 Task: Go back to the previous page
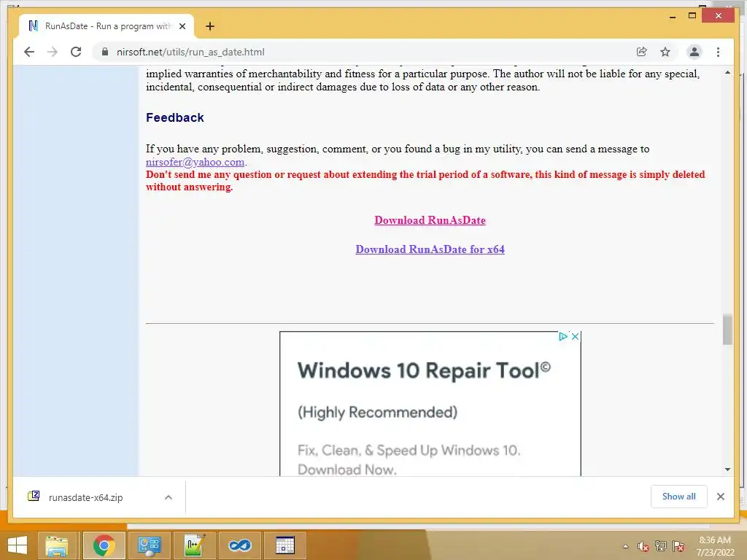[x=29, y=52]
